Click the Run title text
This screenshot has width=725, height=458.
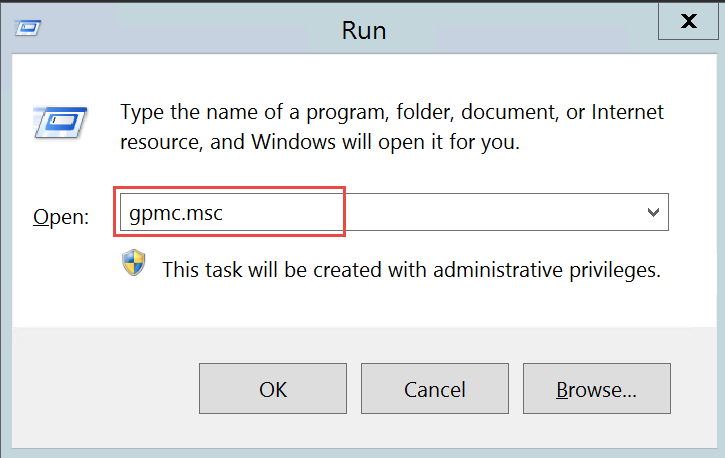[363, 29]
